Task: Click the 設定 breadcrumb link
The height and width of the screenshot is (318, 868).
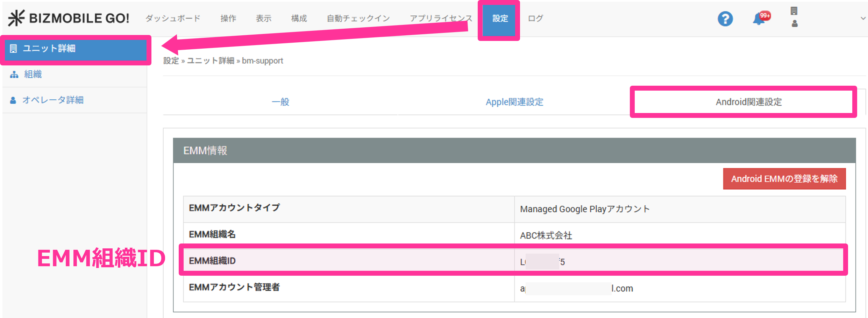Action: pyautogui.click(x=171, y=61)
